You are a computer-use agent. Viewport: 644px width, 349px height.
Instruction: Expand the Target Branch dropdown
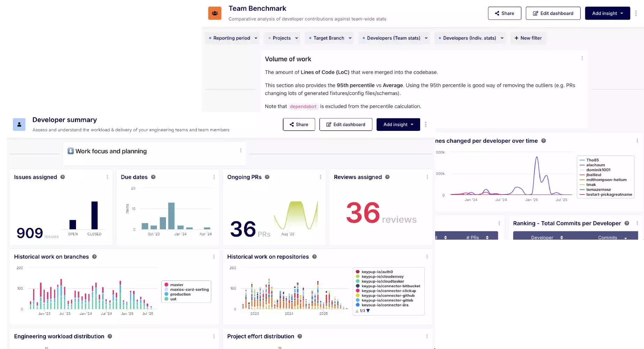click(x=329, y=38)
